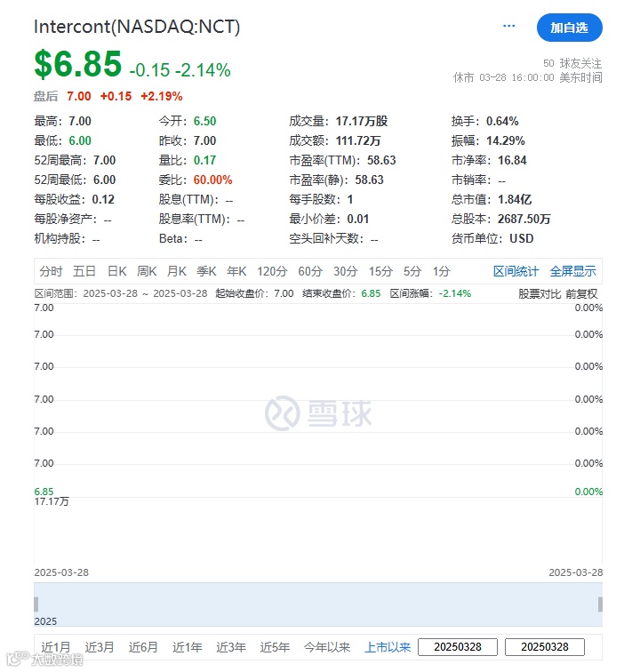Click the 总股本 2687.50万 value
This screenshot has width=632, height=672.
tap(524, 219)
